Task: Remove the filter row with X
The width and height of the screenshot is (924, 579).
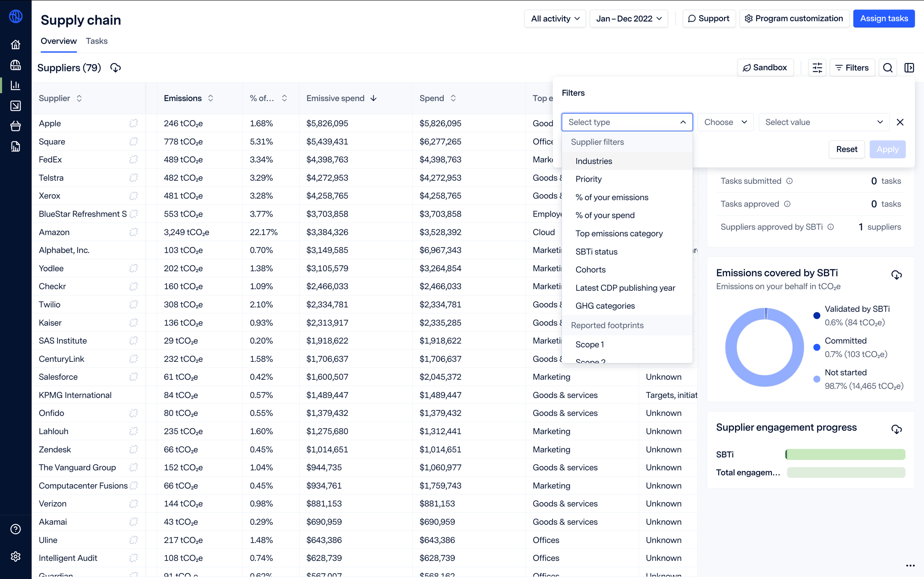Action: coord(900,122)
